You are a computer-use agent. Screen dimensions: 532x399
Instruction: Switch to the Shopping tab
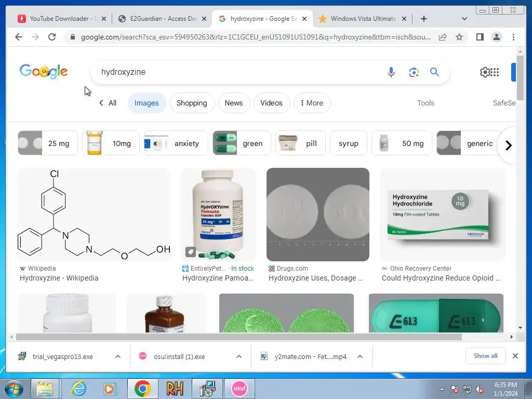[x=192, y=103]
